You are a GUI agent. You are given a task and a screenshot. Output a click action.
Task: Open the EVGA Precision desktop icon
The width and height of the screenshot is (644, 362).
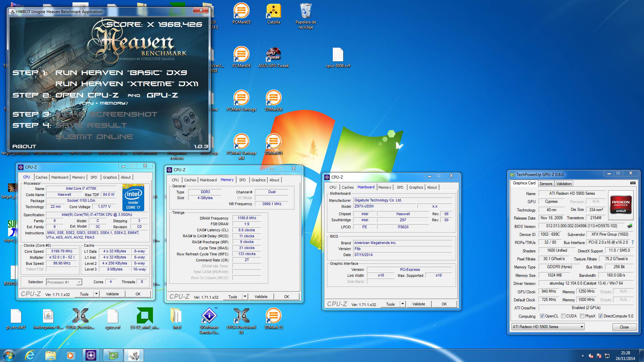[80, 318]
